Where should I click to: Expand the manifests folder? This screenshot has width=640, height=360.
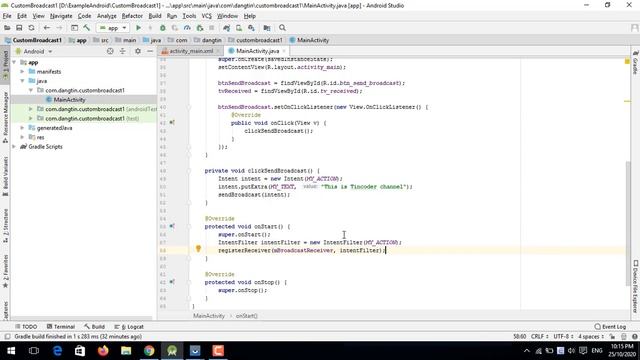point(22,71)
